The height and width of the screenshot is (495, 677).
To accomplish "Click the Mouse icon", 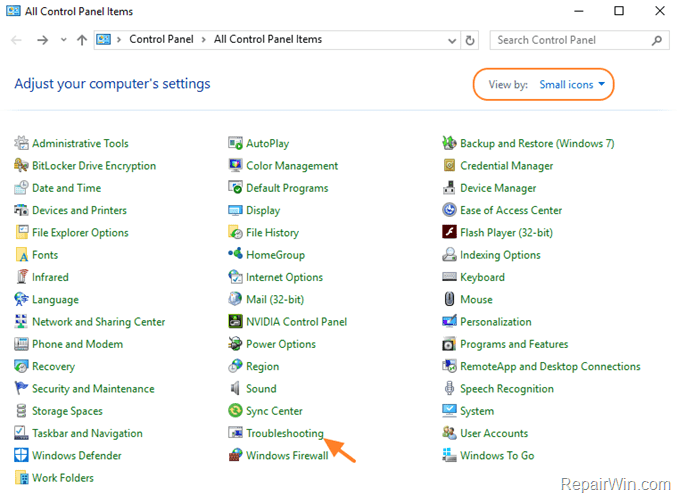I will pyautogui.click(x=449, y=299).
